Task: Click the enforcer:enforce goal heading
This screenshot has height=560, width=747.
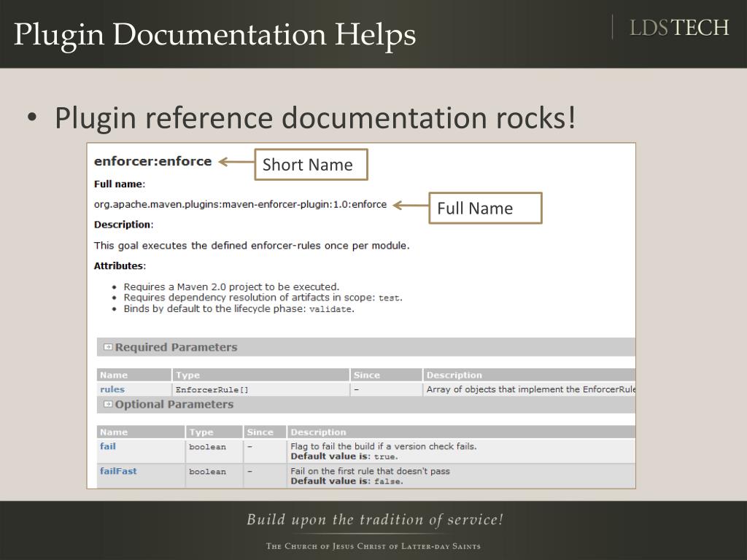Action: coord(153,161)
